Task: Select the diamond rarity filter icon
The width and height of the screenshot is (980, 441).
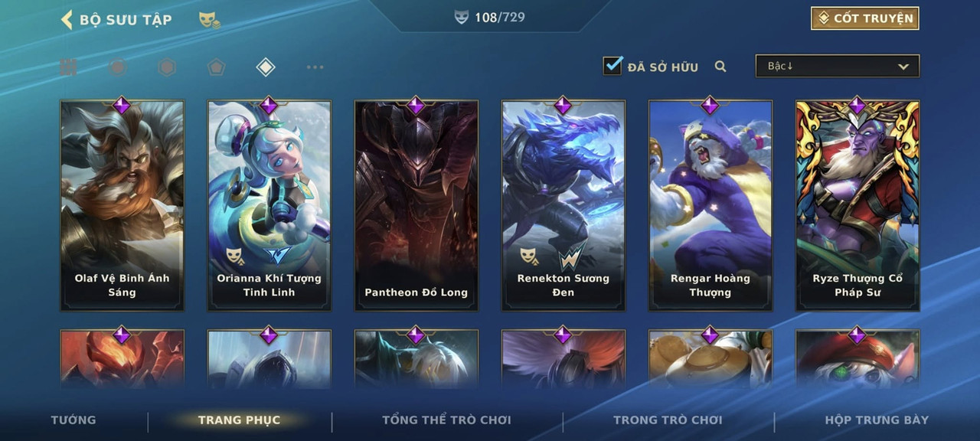Action: 265,67
